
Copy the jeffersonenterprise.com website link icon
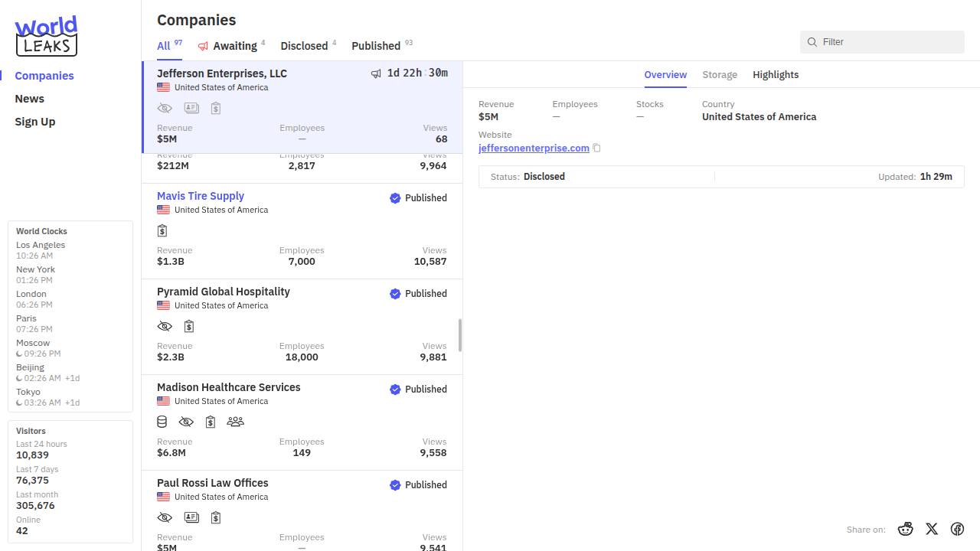[x=597, y=148]
